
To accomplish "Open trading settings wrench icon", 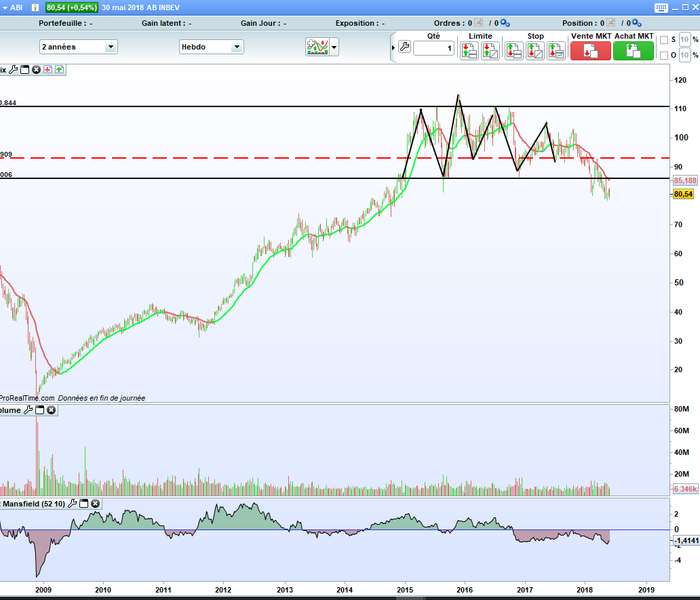I will point(404,46).
